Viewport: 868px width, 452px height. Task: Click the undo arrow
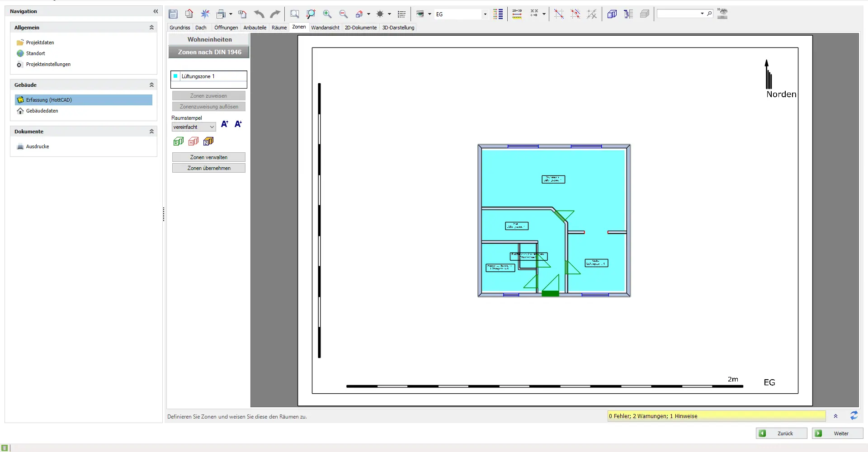tap(259, 14)
